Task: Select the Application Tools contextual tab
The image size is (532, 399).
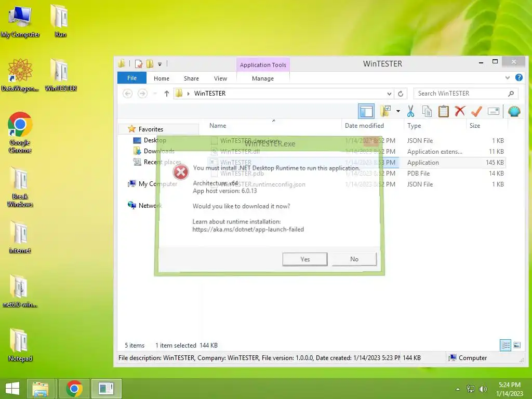Action: [x=263, y=65]
